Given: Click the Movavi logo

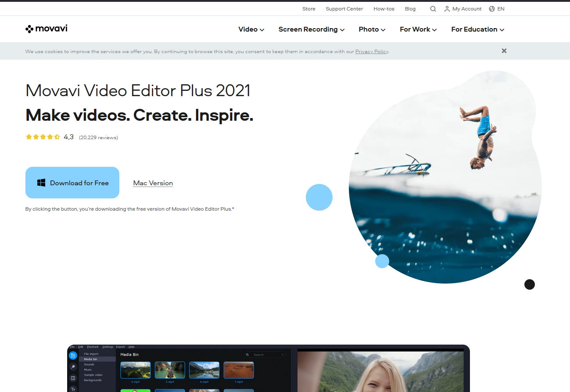Looking at the screenshot, I should pyautogui.click(x=47, y=29).
